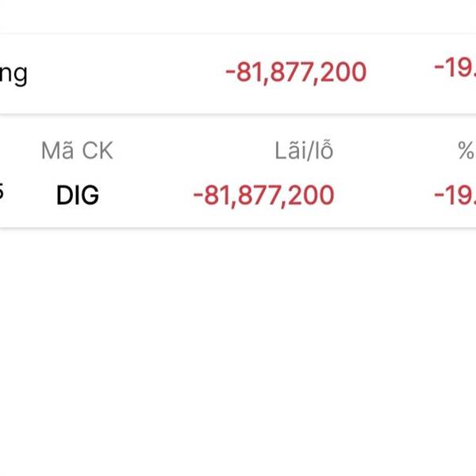Click empty area below the holdings table
Image resolution: width=476 pixels, height=476 pixels.
point(238,349)
